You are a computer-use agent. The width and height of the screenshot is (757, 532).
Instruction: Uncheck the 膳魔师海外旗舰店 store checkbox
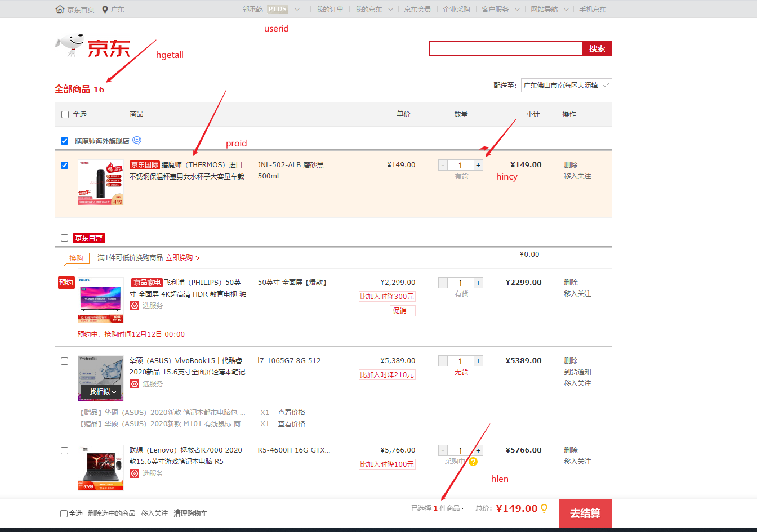pyautogui.click(x=65, y=141)
